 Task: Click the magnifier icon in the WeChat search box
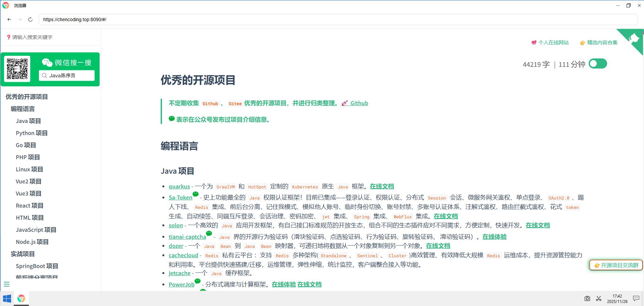pyautogui.click(x=44, y=76)
